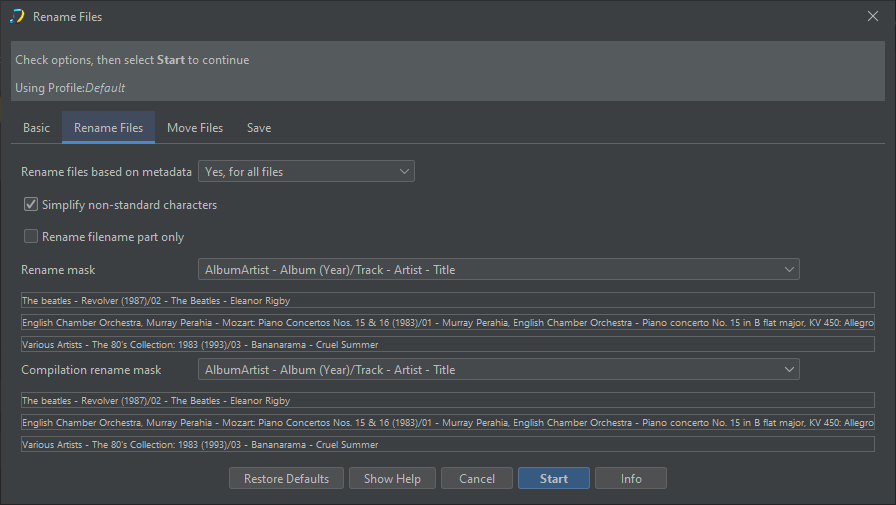Click Beatles example field under Rename mask
The image size is (896, 505).
(x=447, y=300)
